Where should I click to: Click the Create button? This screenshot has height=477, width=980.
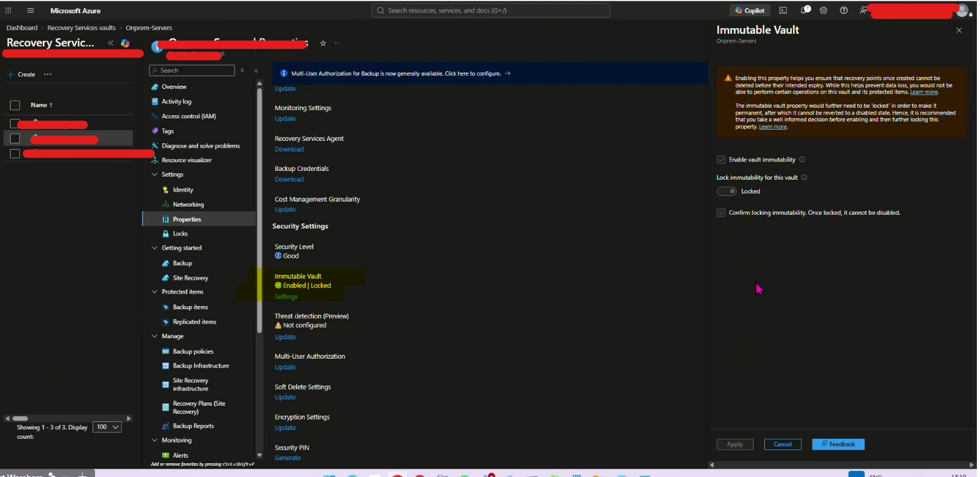21,74
